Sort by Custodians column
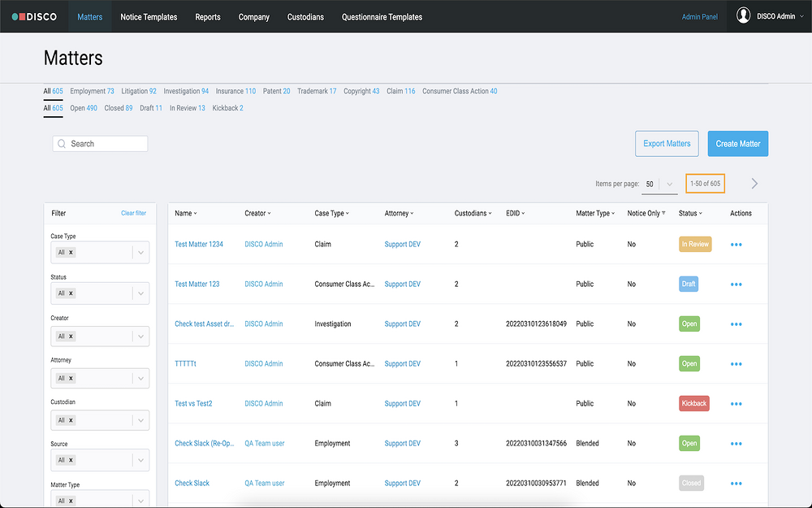Viewport: 812px width, 508px height. pyautogui.click(x=473, y=213)
